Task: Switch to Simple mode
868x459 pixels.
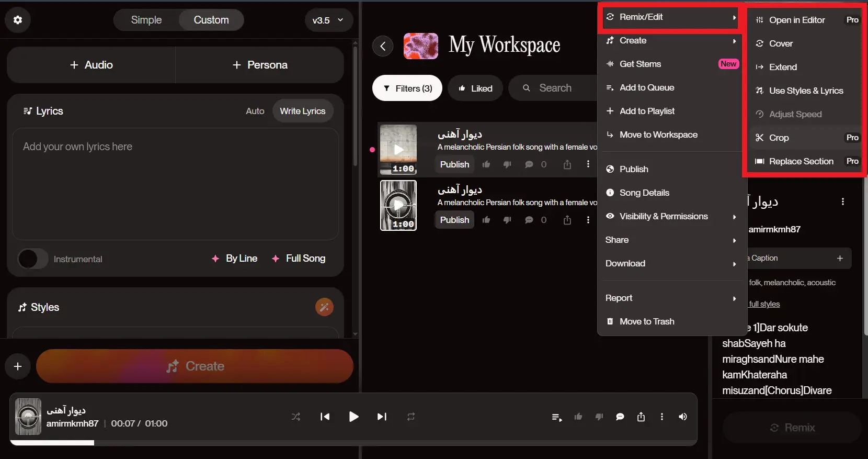Action: 146,20
